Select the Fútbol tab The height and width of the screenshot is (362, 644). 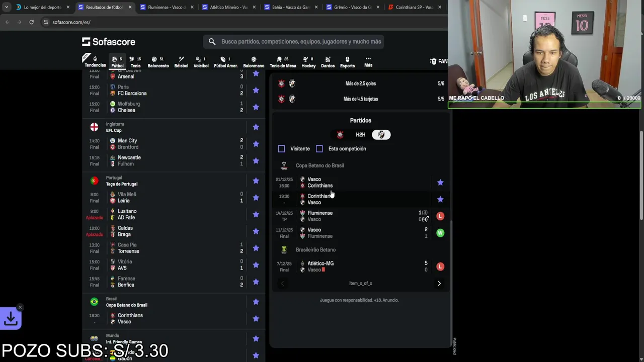pos(117,61)
